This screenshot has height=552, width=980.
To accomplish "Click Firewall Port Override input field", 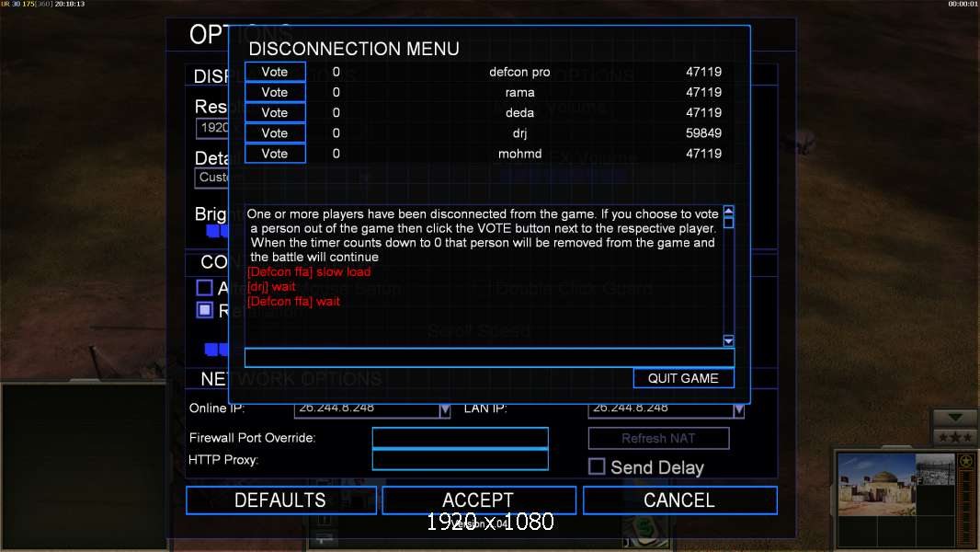I will coord(460,438).
